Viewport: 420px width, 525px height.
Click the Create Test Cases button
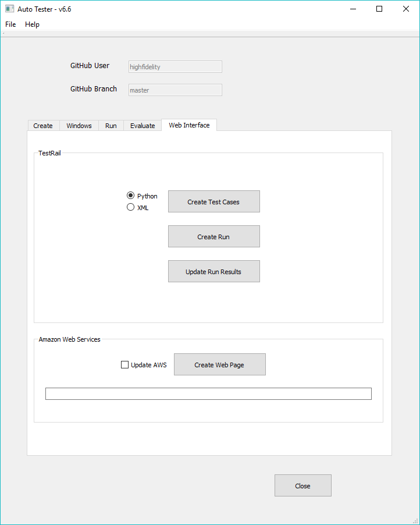(x=214, y=201)
